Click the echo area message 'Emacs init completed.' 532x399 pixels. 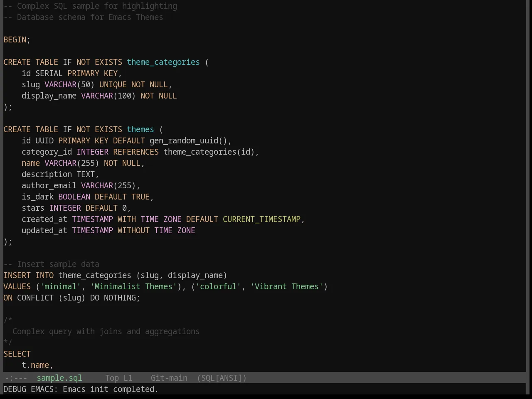point(111,389)
